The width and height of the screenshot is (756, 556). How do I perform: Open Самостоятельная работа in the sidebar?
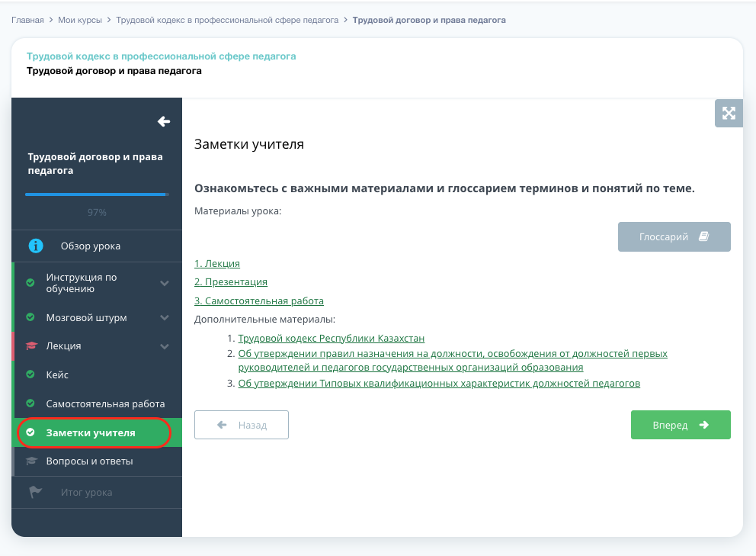click(97, 403)
